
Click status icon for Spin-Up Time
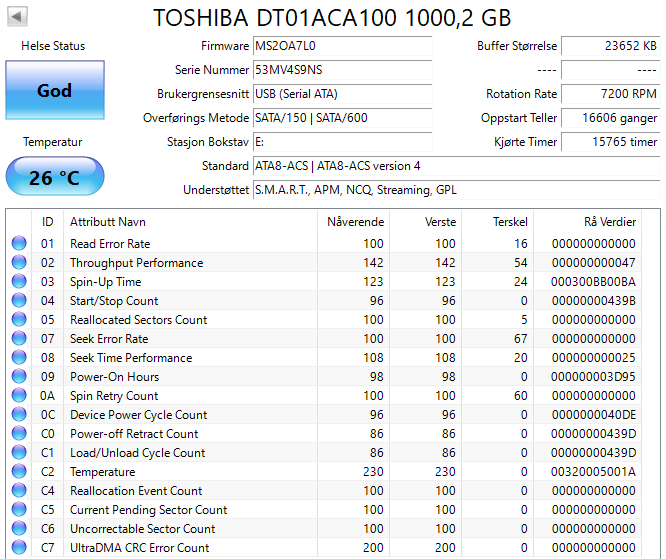[19, 282]
